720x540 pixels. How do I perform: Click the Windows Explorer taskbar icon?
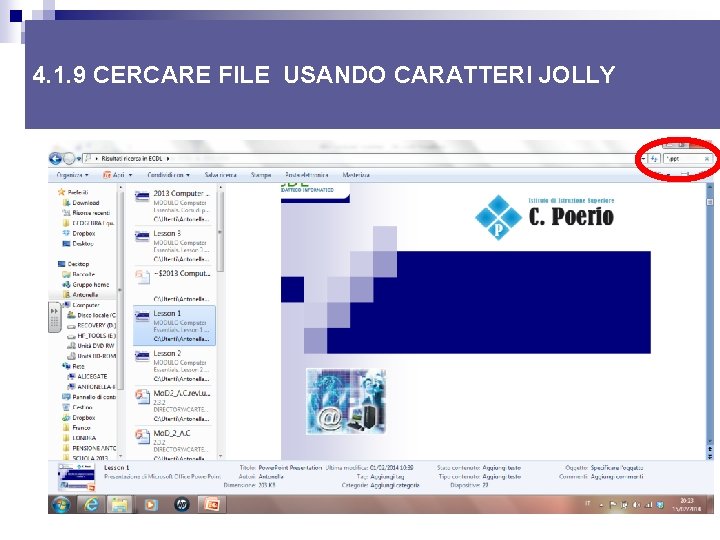[x=120, y=505]
